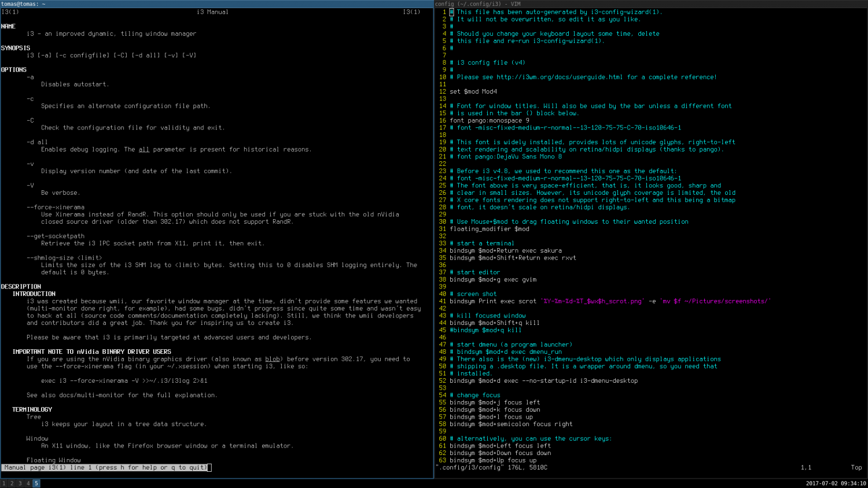This screenshot has width=868, height=488.
Task: Click vim line number 30
Action: click(442, 221)
